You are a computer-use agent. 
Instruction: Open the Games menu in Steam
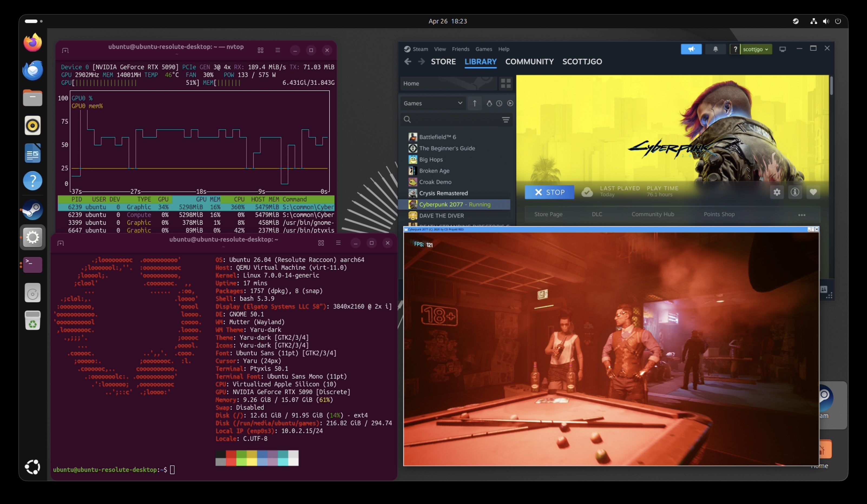click(483, 49)
